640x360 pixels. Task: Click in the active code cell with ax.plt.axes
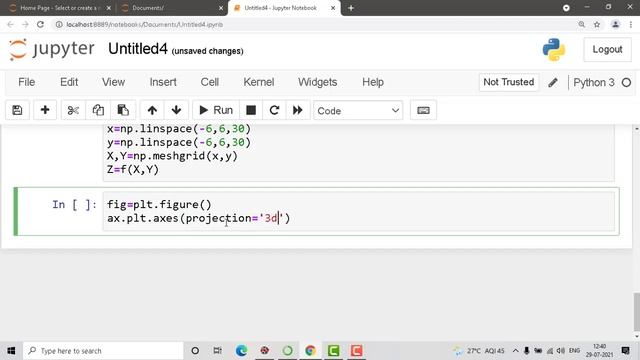pyautogui.click(x=358, y=211)
